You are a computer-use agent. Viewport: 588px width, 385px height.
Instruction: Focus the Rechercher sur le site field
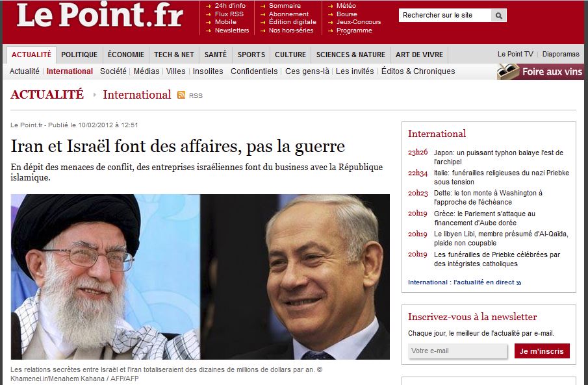point(445,16)
